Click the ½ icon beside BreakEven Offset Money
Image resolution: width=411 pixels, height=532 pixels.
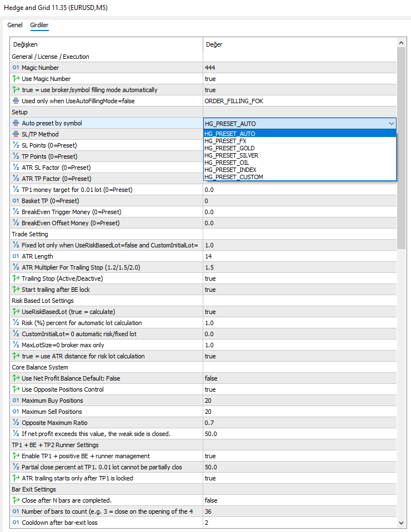tap(16, 223)
